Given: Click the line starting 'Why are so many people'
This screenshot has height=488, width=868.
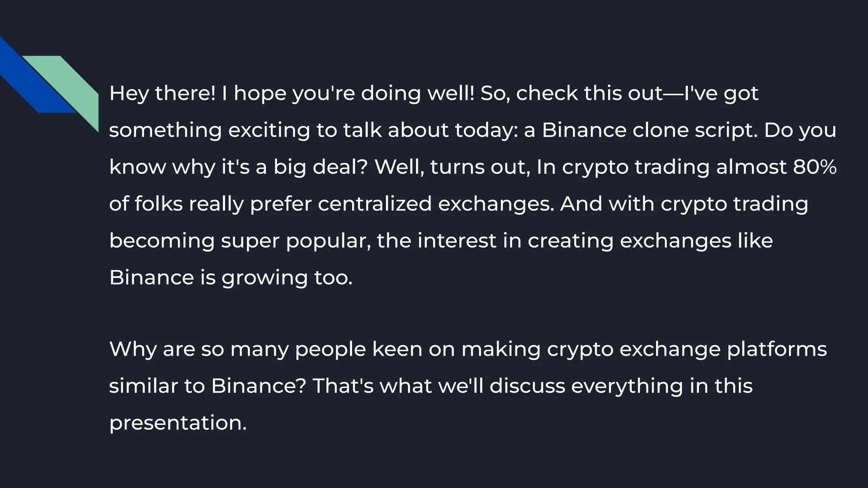Looking at the screenshot, I should (x=468, y=349).
